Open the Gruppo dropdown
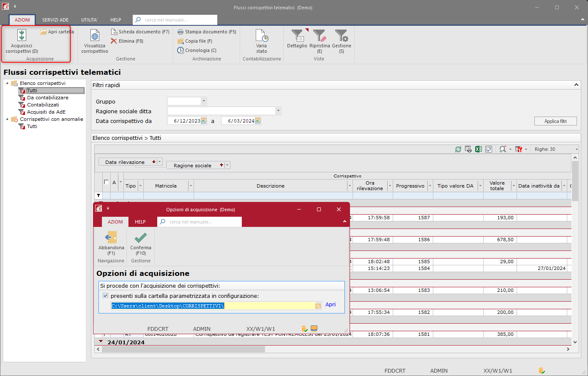The width and height of the screenshot is (588, 376). click(x=204, y=101)
